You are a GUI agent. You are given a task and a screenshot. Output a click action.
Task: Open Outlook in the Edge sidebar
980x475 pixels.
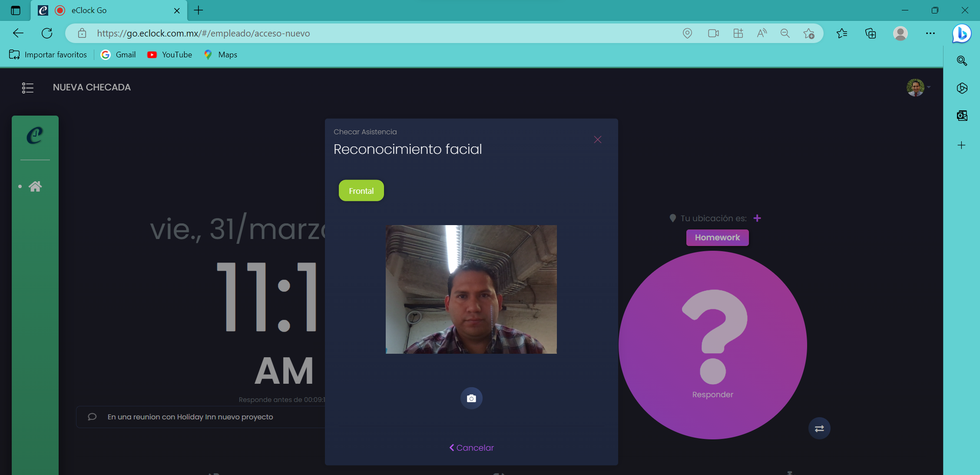[x=962, y=116]
